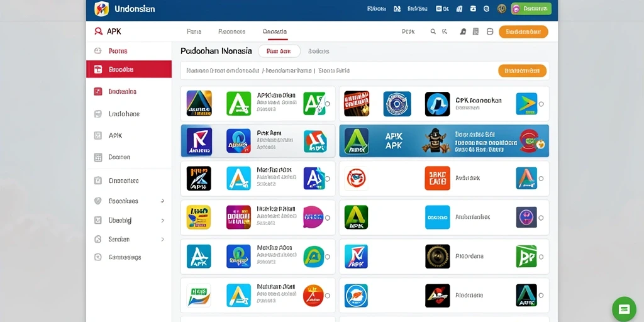Image resolution: width=644 pixels, height=322 pixels.
Task: Click the green button in the top header
Action: pyautogui.click(x=531, y=9)
